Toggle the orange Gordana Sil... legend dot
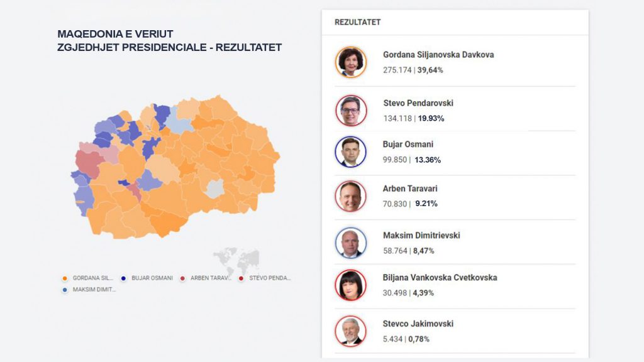The width and height of the screenshot is (644, 362). point(65,278)
